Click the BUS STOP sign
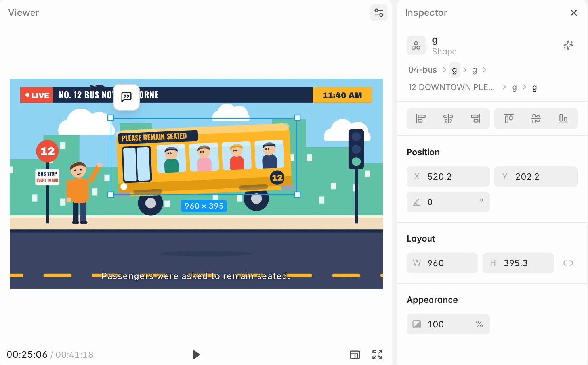588x365 pixels. point(48,177)
